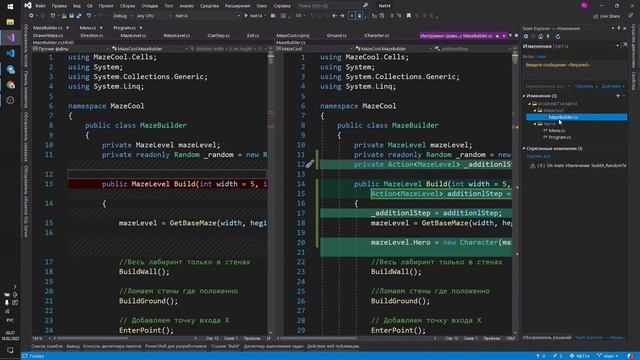Click the Navigate Backward arrow in toolbar

click(x=334, y=16)
